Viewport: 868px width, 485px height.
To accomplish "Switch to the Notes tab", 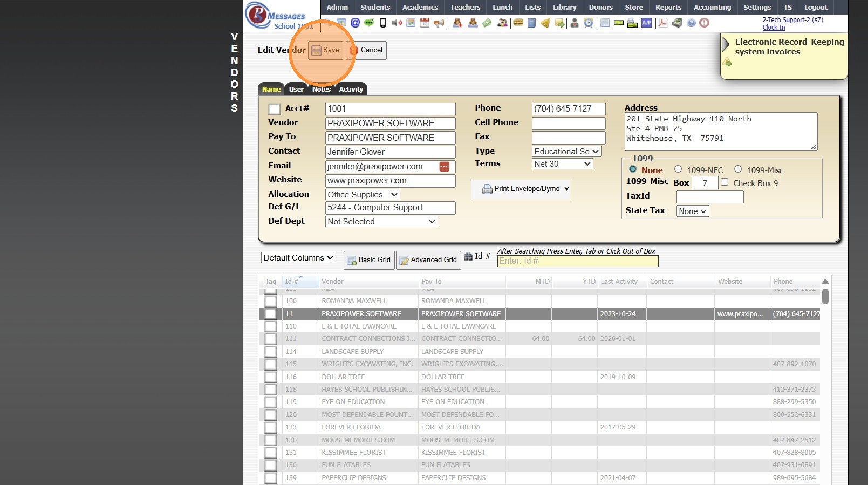I will pos(321,90).
